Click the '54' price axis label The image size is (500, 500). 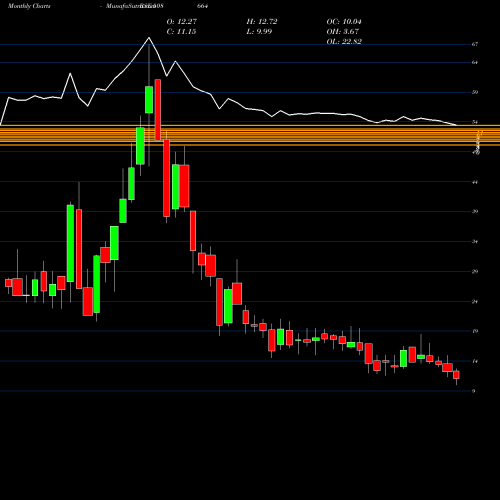pos(475,122)
